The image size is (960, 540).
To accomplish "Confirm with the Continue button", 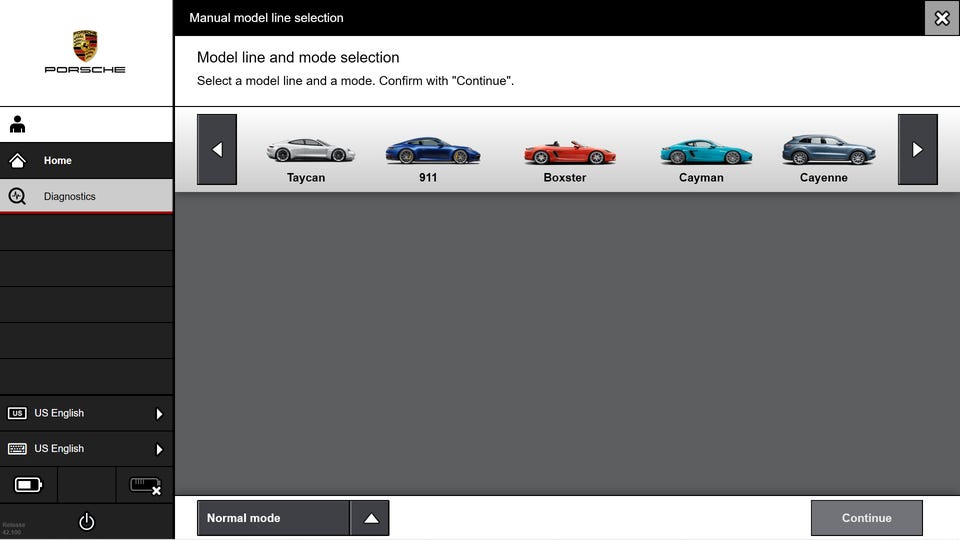I will [866, 518].
